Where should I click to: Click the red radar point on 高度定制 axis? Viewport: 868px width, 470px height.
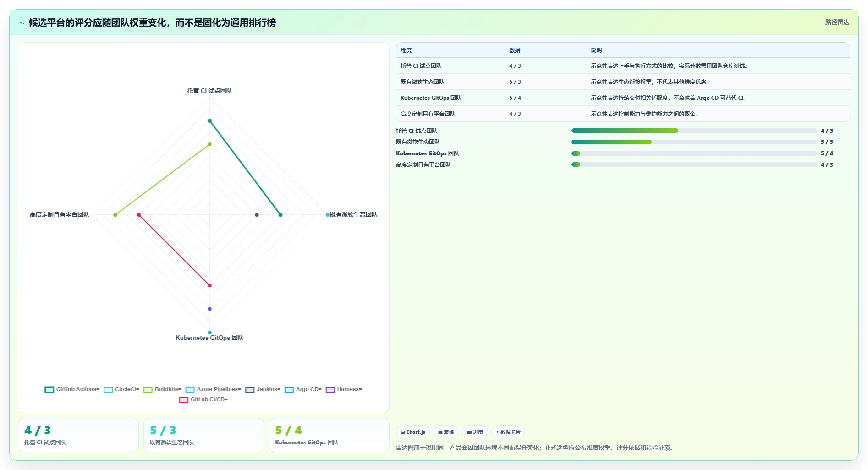(139, 215)
